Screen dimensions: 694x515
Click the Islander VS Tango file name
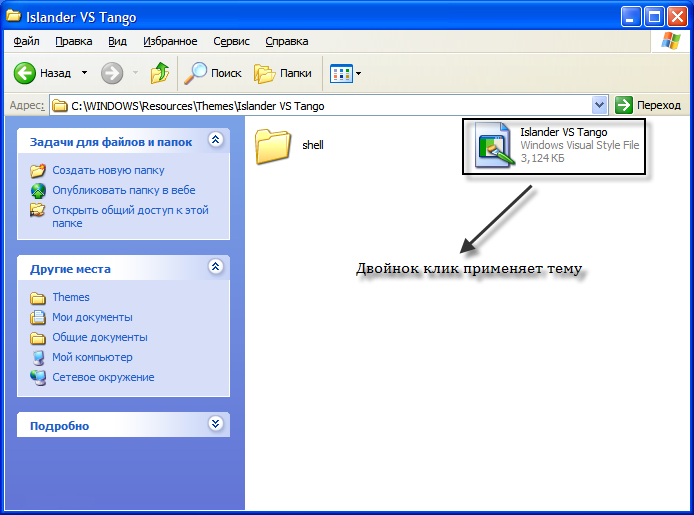563,132
